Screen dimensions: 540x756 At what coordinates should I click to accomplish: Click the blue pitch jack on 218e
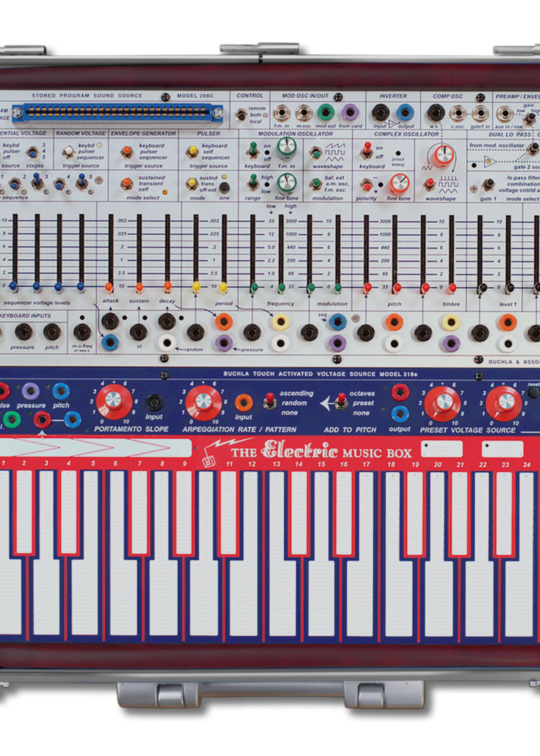(x=61, y=391)
